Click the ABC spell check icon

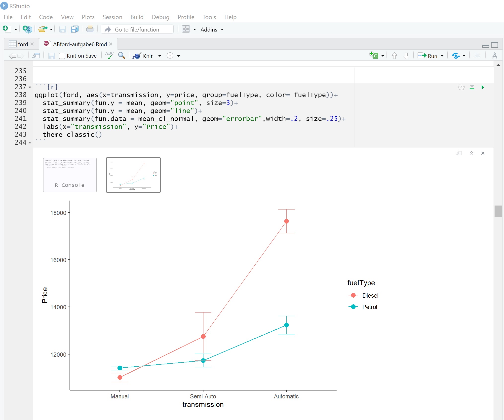click(x=109, y=55)
